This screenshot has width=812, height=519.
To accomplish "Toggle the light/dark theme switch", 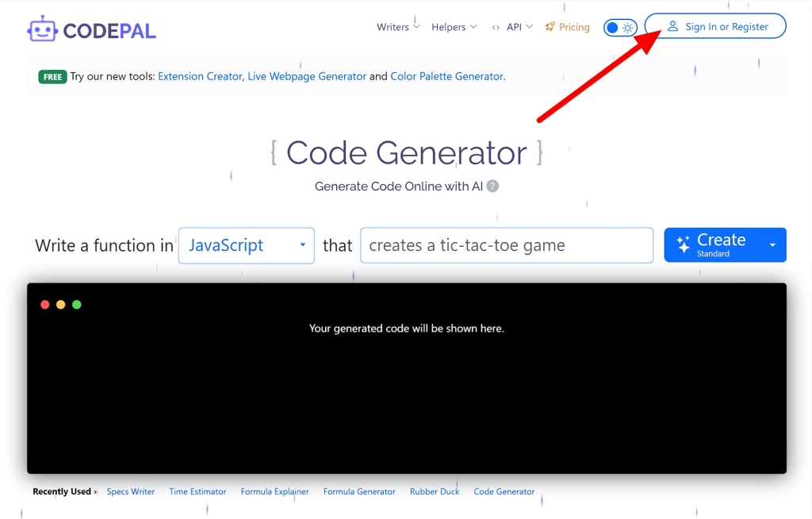I will pos(620,28).
